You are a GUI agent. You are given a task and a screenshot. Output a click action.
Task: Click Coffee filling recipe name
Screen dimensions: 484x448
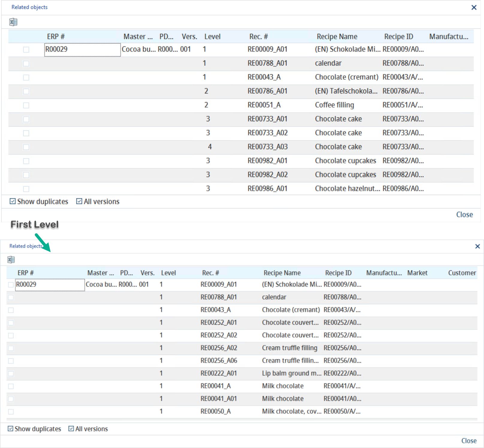[x=334, y=105]
